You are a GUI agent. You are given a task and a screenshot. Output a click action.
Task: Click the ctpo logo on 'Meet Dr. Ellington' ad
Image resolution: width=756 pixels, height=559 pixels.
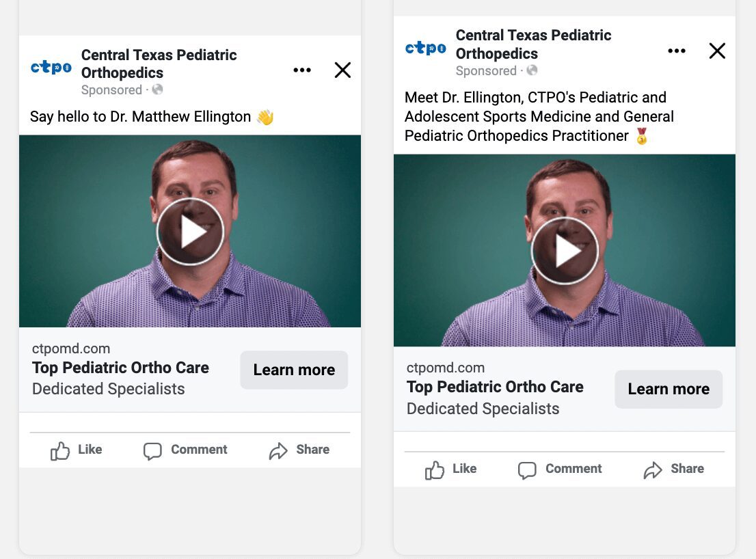point(425,48)
